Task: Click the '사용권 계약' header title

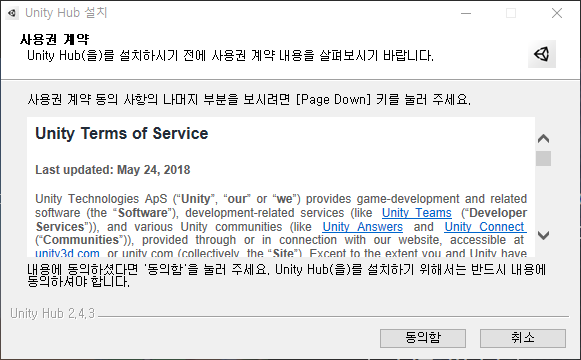Action: click(54, 39)
